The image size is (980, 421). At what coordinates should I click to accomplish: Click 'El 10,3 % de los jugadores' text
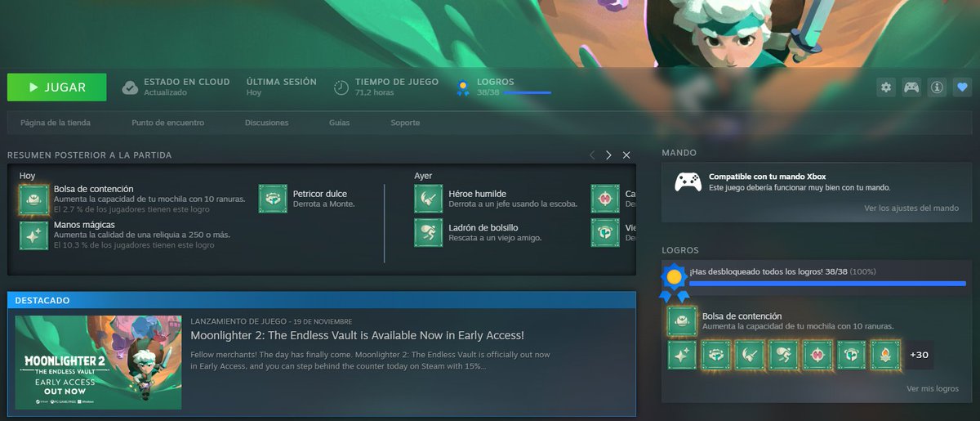pyautogui.click(x=134, y=245)
